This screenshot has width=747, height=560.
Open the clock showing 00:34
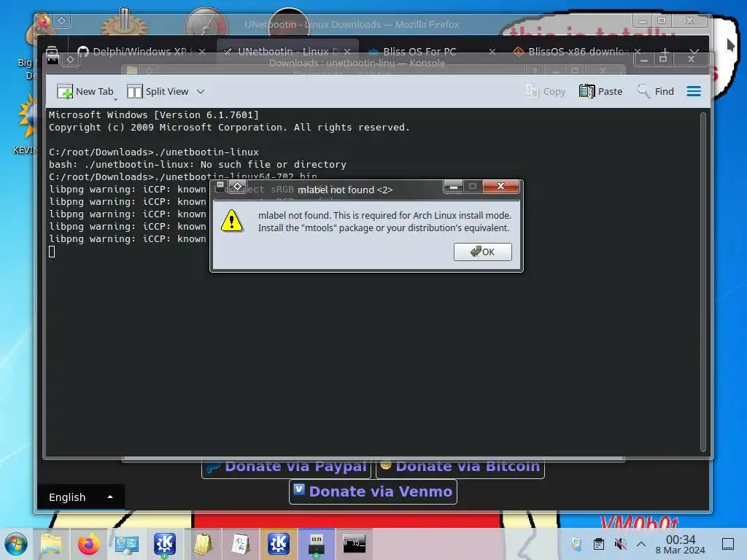pyautogui.click(x=681, y=544)
